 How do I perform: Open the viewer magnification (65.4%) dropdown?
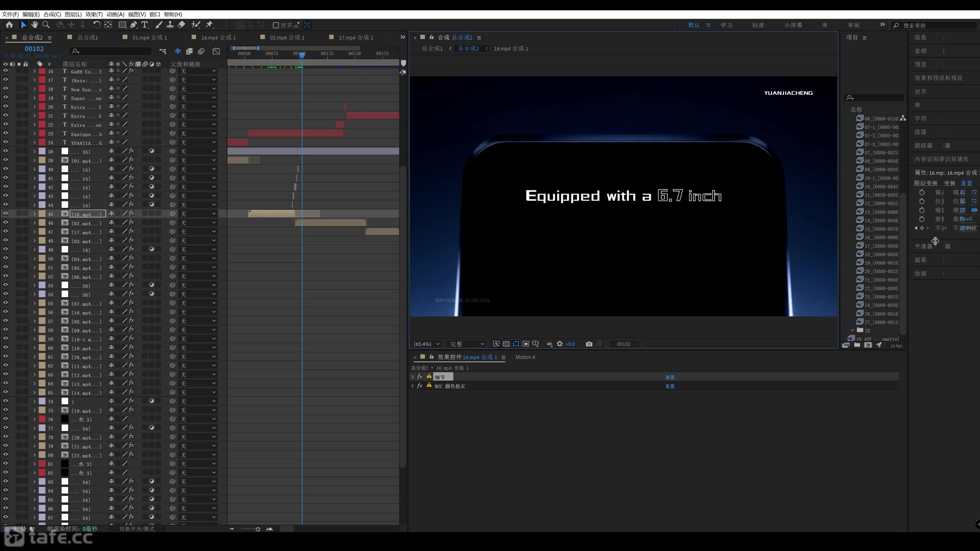click(x=426, y=344)
